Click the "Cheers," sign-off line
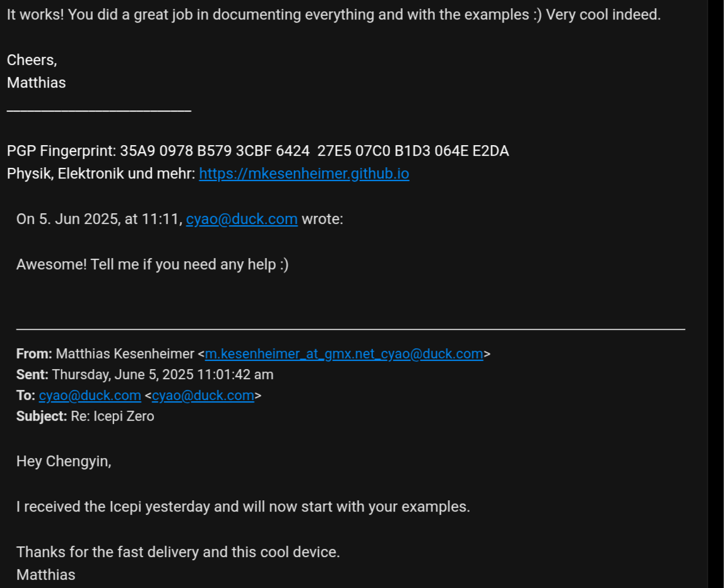This screenshot has width=724, height=588. point(32,60)
